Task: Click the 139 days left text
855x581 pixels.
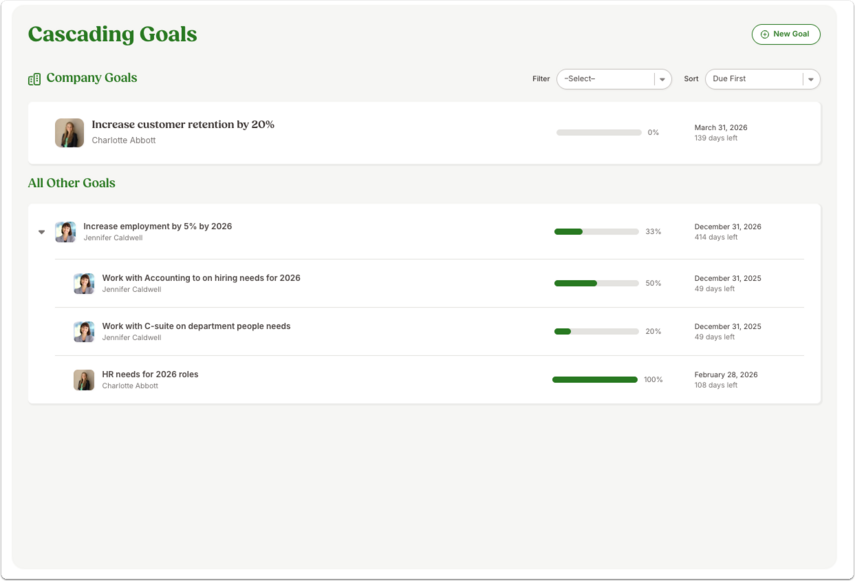Action: click(x=716, y=138)
